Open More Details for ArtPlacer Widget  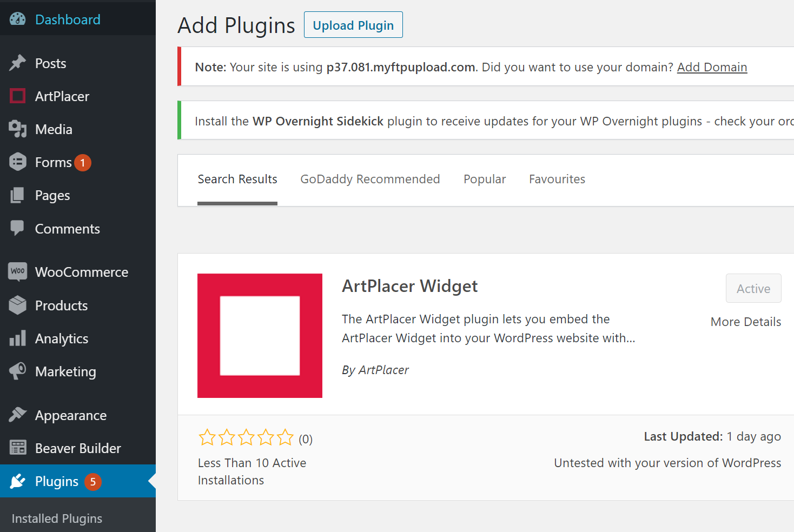pyautogui.click(x=746, y=322)
